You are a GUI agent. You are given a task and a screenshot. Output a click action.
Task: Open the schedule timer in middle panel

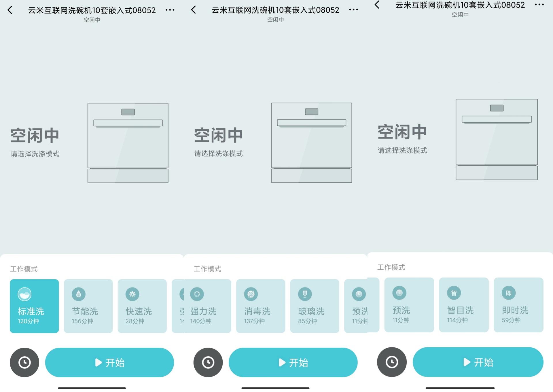point(208,362)
